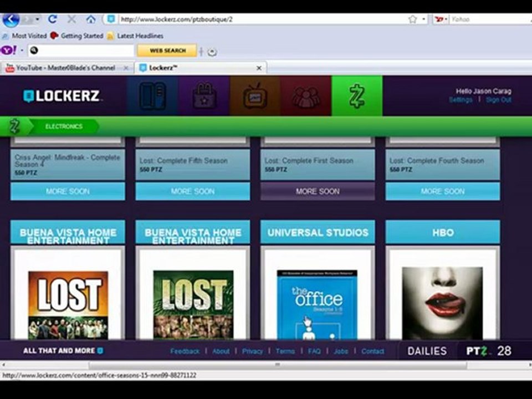
Task: Close the YouTube tab
Action: pos(126,68)
